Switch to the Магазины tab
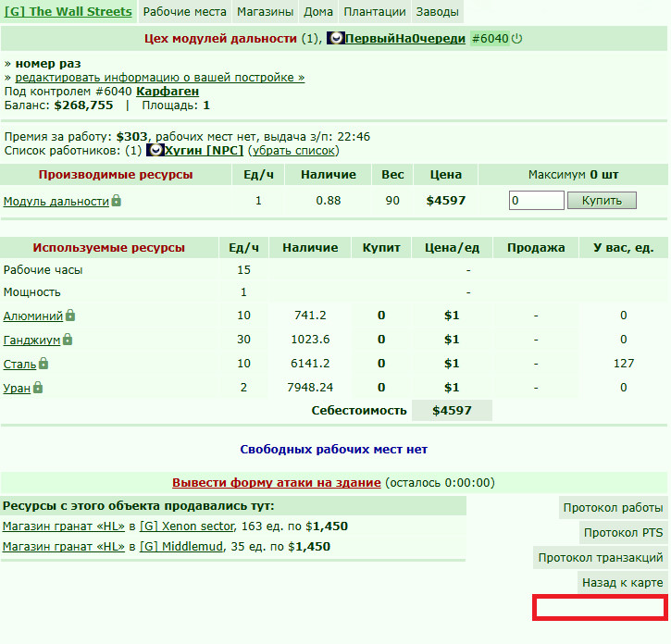Image resolution: width=671 pixels, height=644 pixels. pos(266,11)
